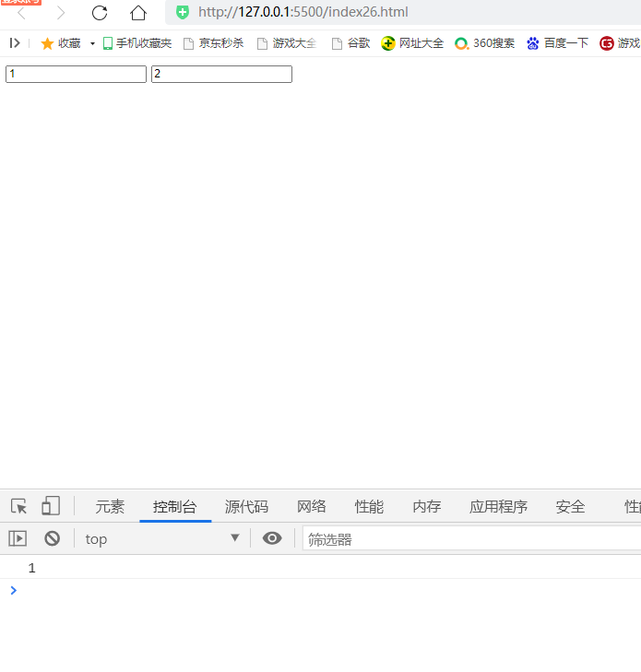The image size is (641, 672).
Task: Click the second input containing 2
Action: click(221, 74)
